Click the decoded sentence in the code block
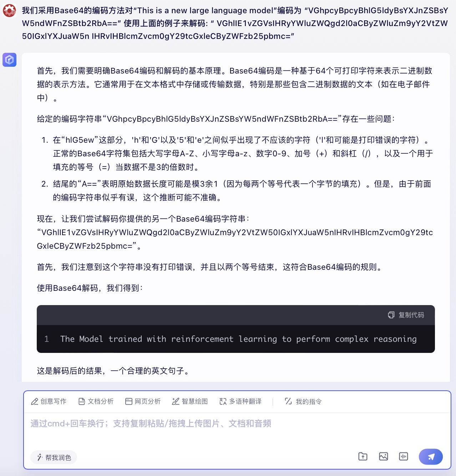The height and width of the screenshot is (476, 456). [x=238, y=339]
